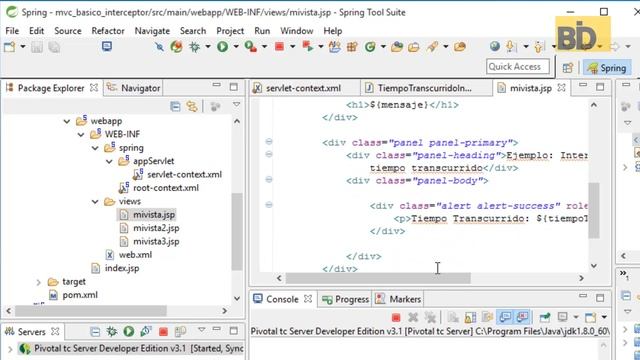Screen dimensions: 640x360
Task: Fold the panel-body div in editor
Action: [269, 180]
